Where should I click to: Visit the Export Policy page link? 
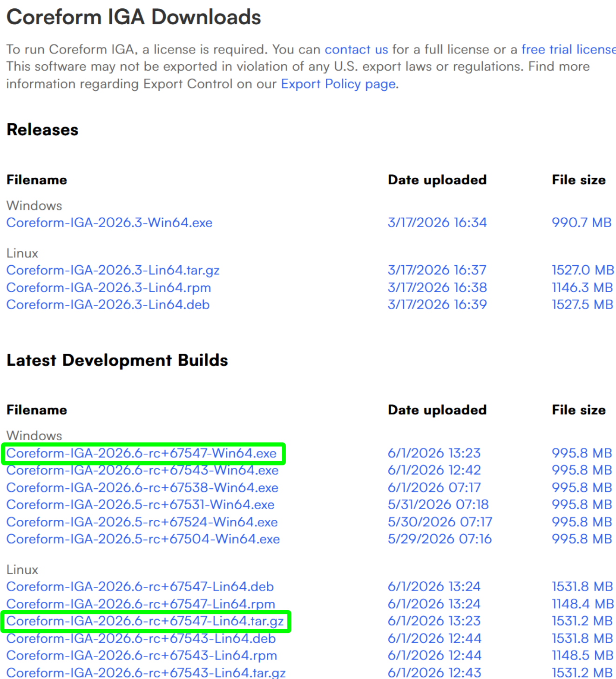click(338, 84)
